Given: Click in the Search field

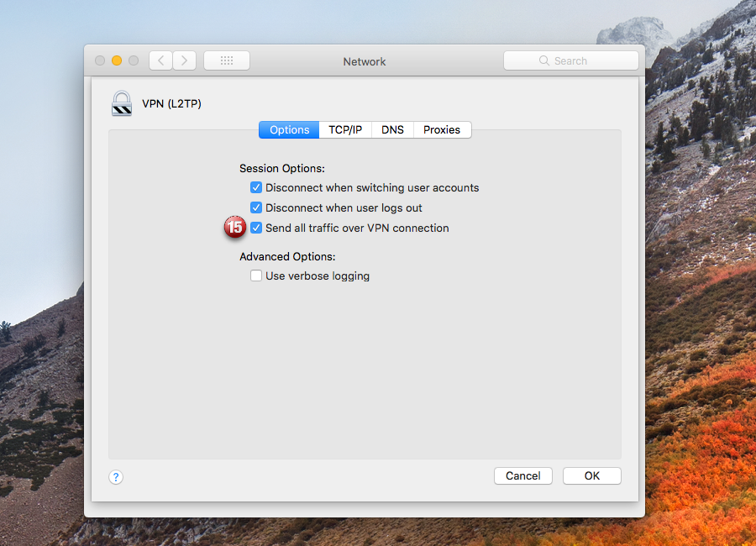Looking at the screenshot, I should [571, 60].
